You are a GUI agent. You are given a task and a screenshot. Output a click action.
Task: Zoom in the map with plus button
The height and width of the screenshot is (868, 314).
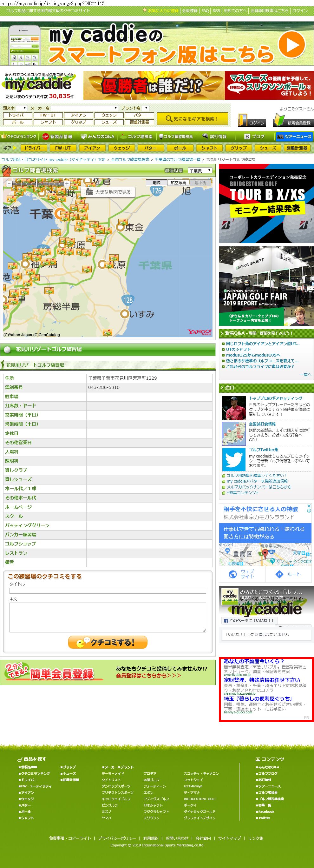point(67,184)
